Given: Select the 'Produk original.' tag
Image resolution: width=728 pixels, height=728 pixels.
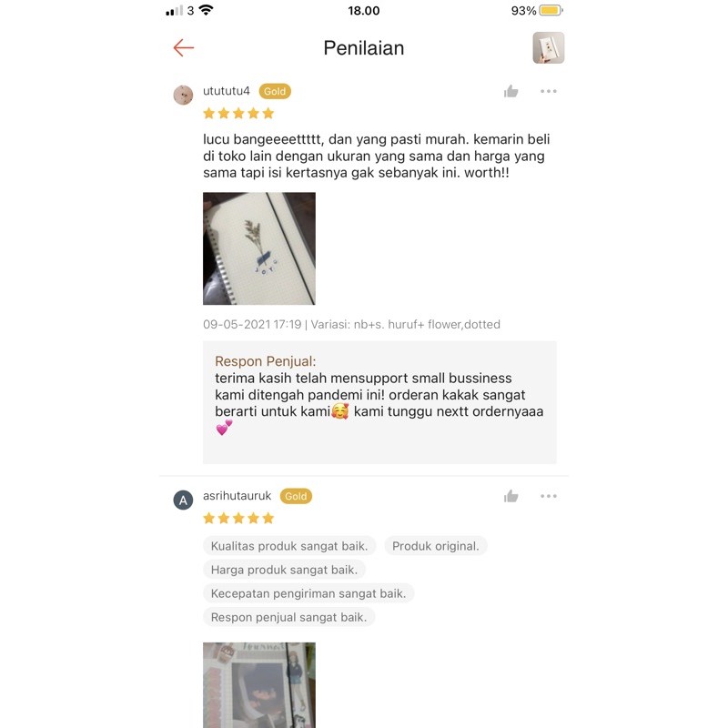Looking at the screenshot, I should (436, 546).
